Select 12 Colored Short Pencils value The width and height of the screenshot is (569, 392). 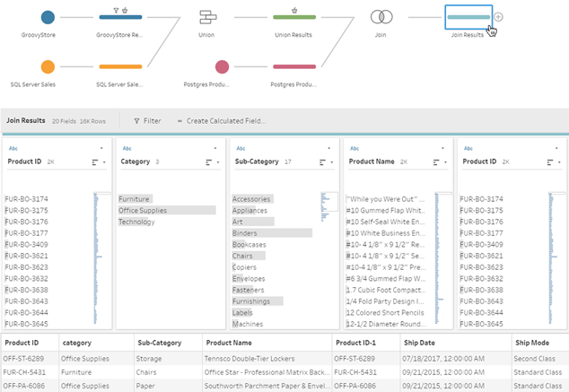coord(385,312)
